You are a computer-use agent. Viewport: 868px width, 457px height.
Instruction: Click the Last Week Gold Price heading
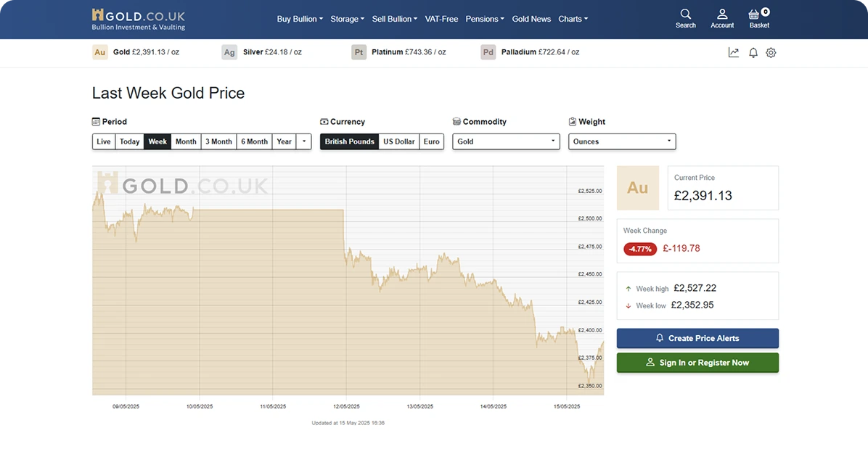click(x=168, y=93)
